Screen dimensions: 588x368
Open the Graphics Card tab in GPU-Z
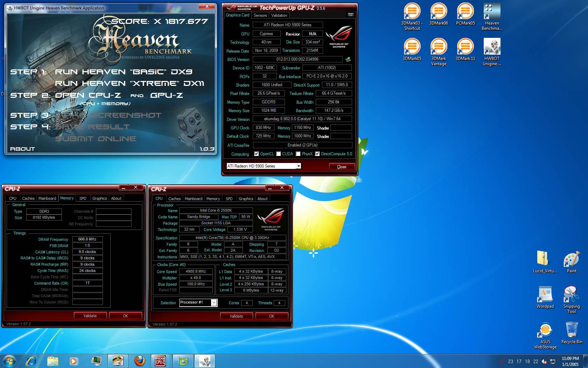pos(237,15)
